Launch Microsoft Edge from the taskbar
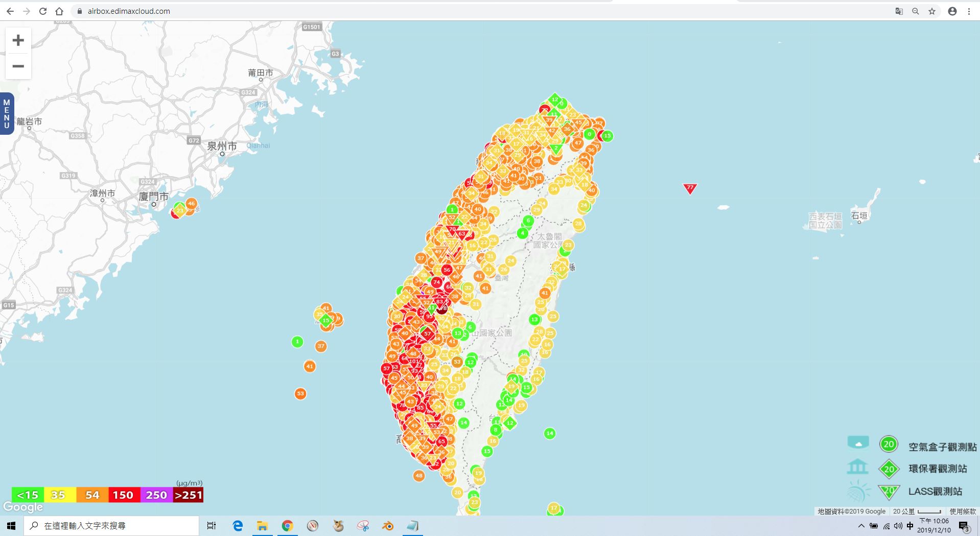 (x=238, y=526)
